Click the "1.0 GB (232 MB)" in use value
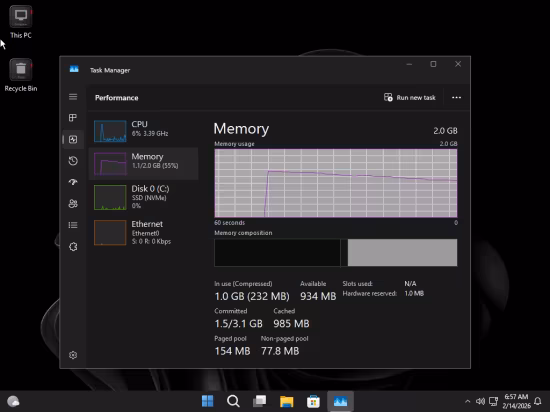 [x=252, y=296]
